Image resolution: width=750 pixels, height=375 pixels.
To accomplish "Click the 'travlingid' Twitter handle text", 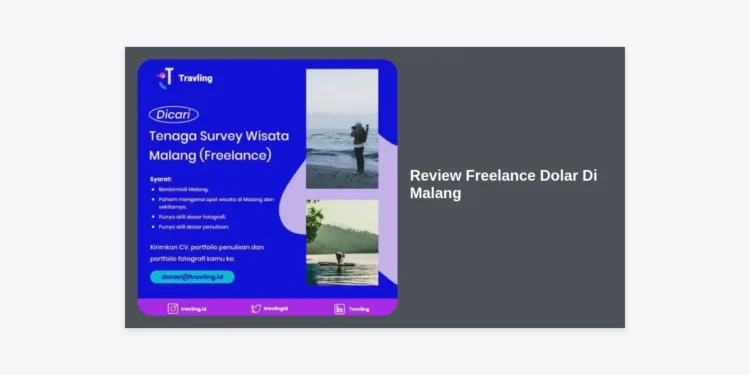I will (x=276, y=309).
